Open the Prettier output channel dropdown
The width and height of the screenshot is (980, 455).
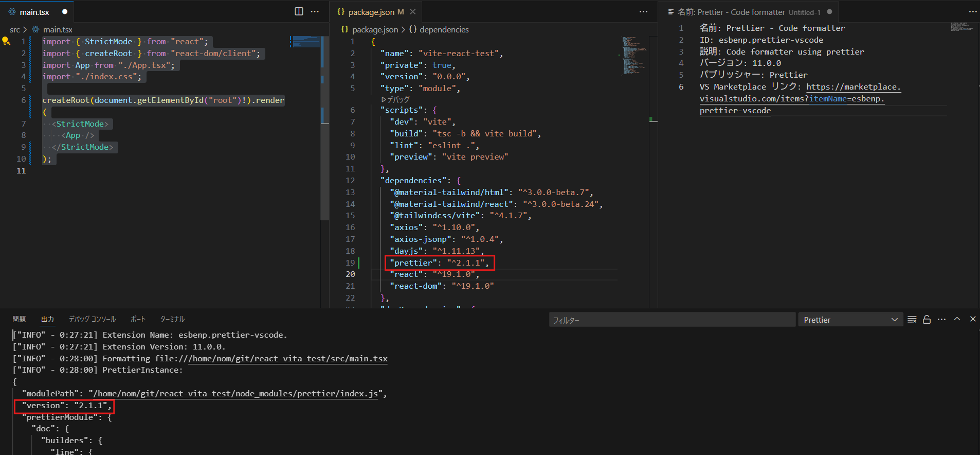(850, 320)
